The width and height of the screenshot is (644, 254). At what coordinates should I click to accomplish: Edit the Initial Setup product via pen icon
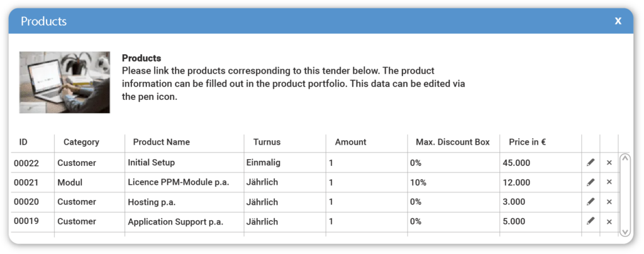591,163
